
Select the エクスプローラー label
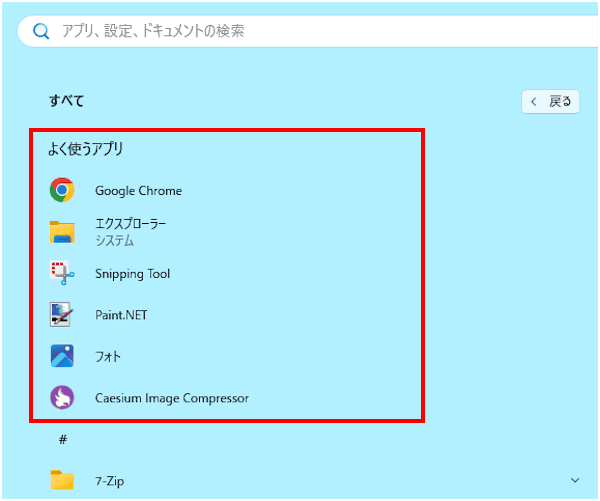pos(130,224)
